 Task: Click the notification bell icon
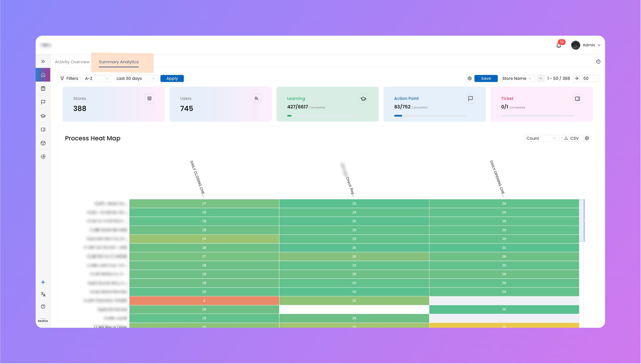click(x=559, y=46)
